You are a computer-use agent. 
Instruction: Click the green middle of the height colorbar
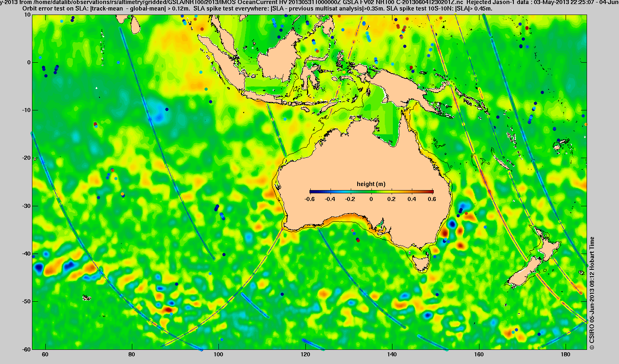click(x=371, y=192)
